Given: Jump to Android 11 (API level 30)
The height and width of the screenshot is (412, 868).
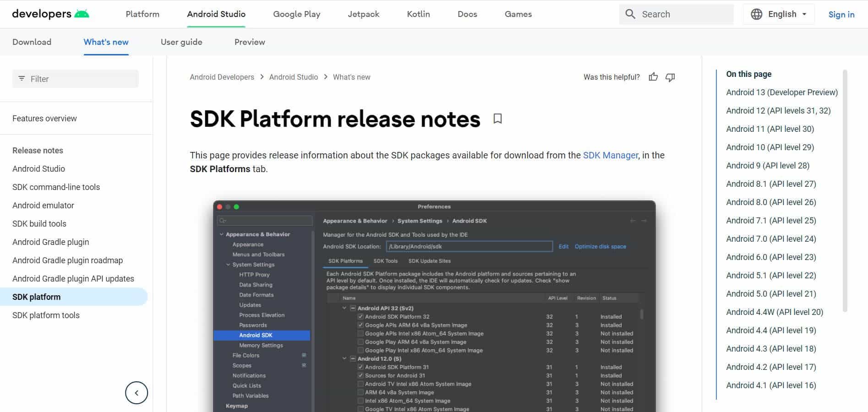Looking at the screenshot, I should (770, 129).
